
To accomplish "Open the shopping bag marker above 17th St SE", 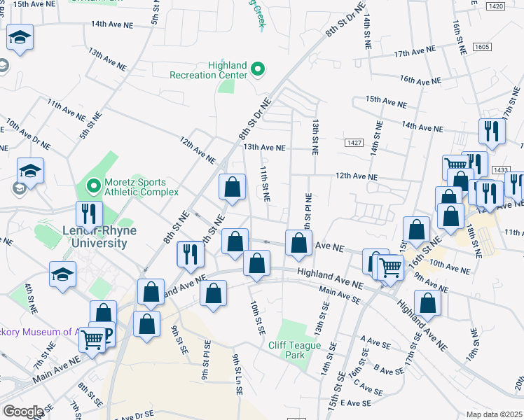I will pos(427,304).
